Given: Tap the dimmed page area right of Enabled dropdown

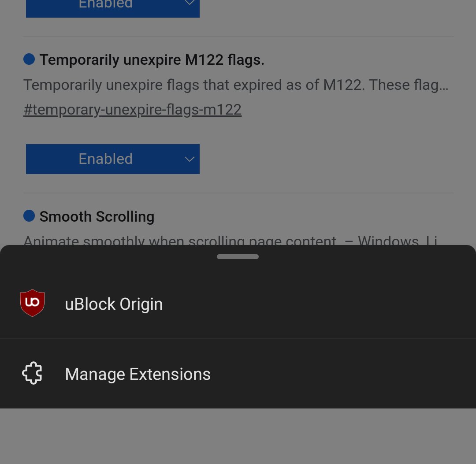Looking at the screenshot, I should tap(326, 159).
